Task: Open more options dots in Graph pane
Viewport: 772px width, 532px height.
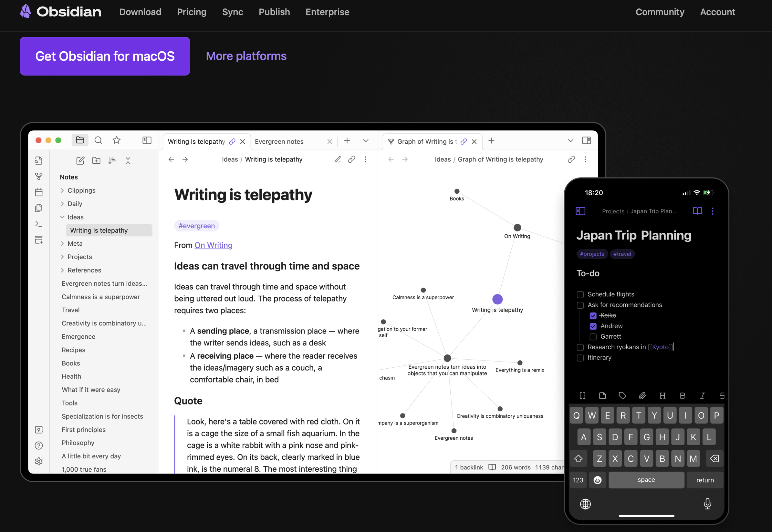Action: pyautogui.click(x=585, y=159)
